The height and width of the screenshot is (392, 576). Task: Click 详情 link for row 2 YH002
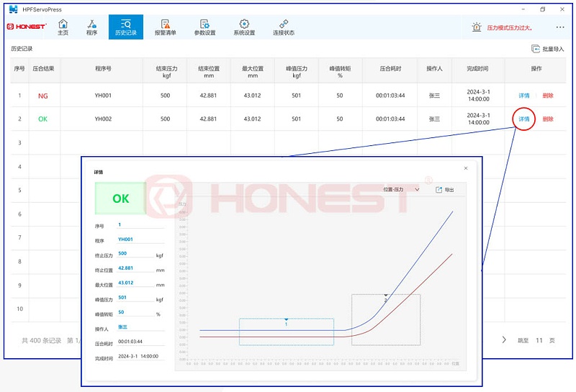(523, 119)
